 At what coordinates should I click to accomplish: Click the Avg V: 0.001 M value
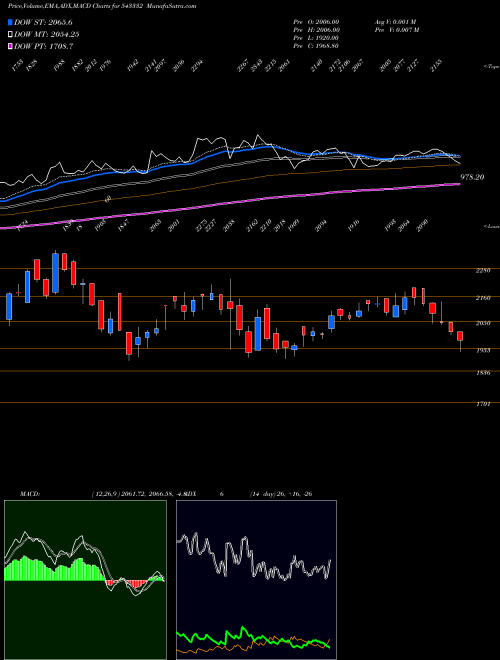point(397,22)
